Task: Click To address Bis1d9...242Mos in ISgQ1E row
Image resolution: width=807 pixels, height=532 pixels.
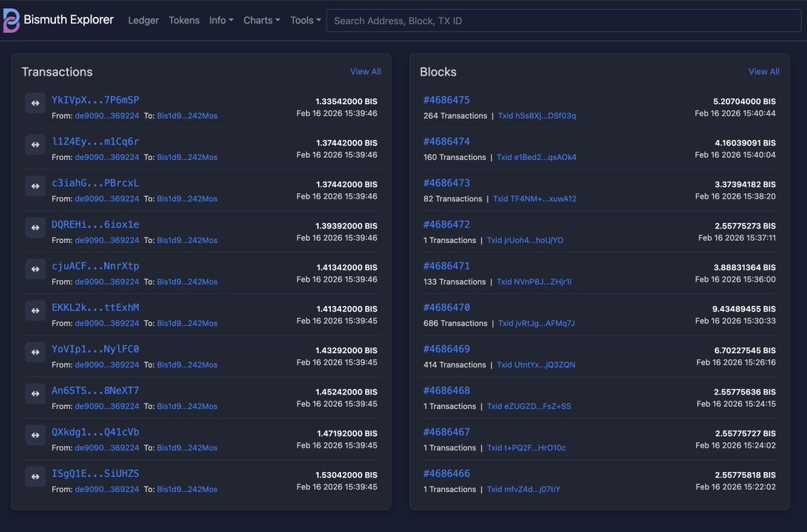Action: click(187, 490)
